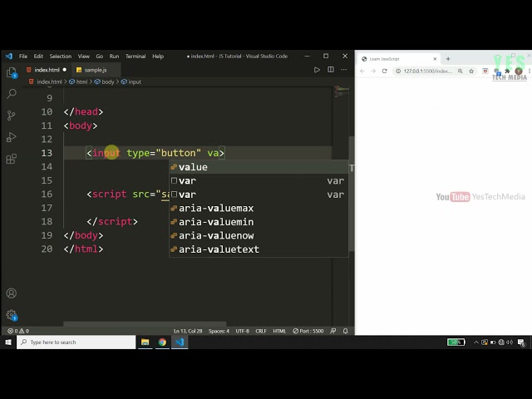The image size is (532, 399).
Task: Open the Chrome three-dot menu
Action: coord(530,71)
